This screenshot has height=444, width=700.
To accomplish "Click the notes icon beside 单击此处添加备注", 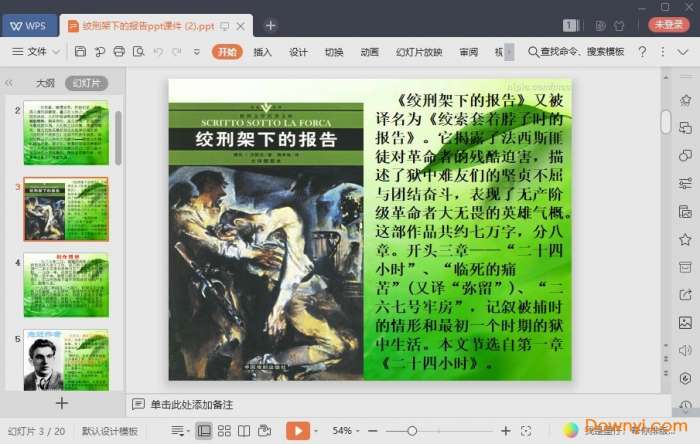I will coord(138,404).
